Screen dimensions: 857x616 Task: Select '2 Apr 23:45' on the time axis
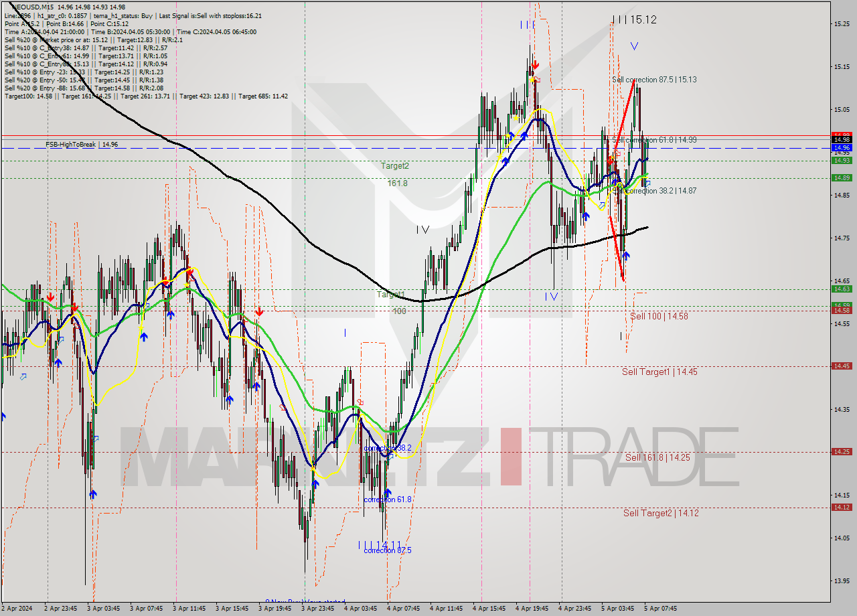click(61, 609)
